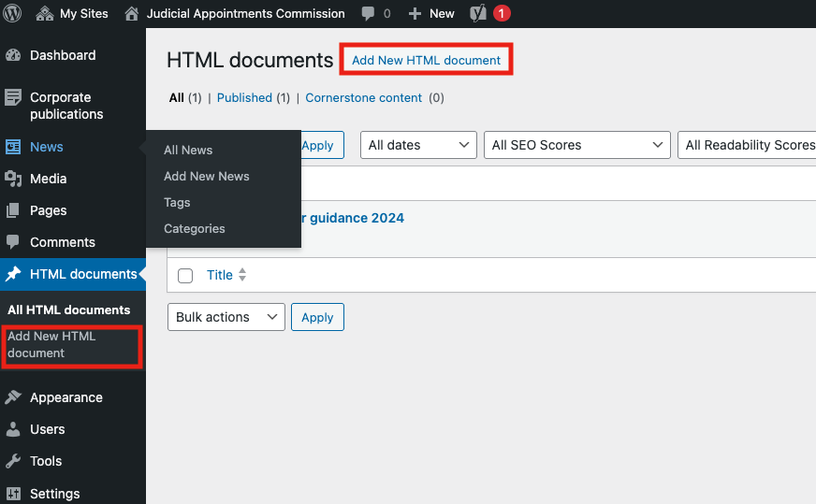Click the WordPress logo icon
The height and width of the screenshot is (504, 816).
tap(13, 13)
